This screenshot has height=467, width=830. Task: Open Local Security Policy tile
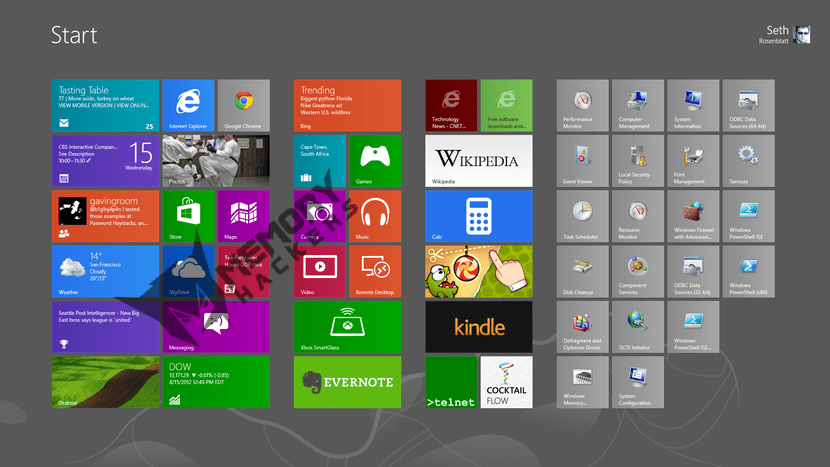click(638, 161)
